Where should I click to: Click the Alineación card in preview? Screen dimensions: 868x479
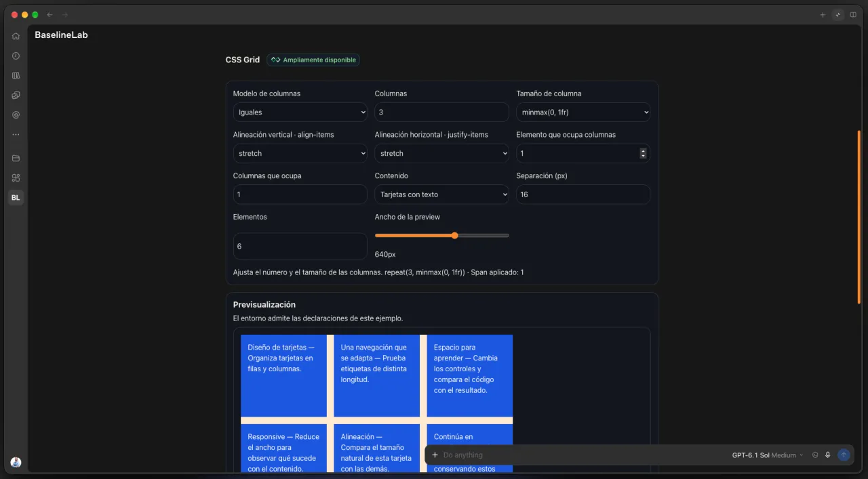(x=376, y=448)
